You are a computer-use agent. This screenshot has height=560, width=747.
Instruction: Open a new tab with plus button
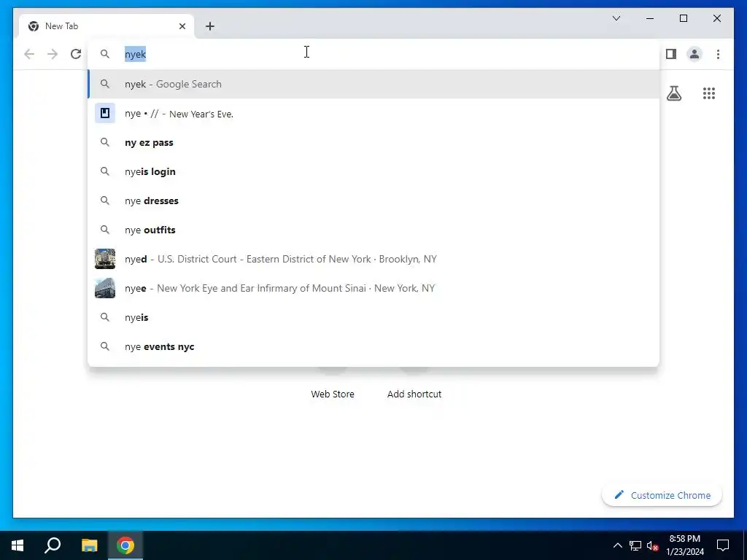click(x=209, y=26)
